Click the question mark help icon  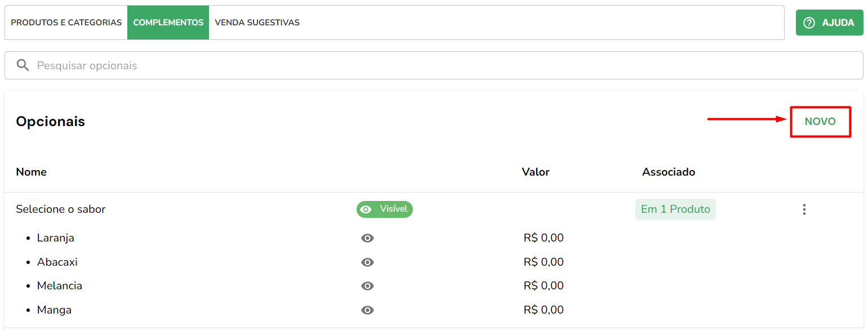click(x=809, y=23)
